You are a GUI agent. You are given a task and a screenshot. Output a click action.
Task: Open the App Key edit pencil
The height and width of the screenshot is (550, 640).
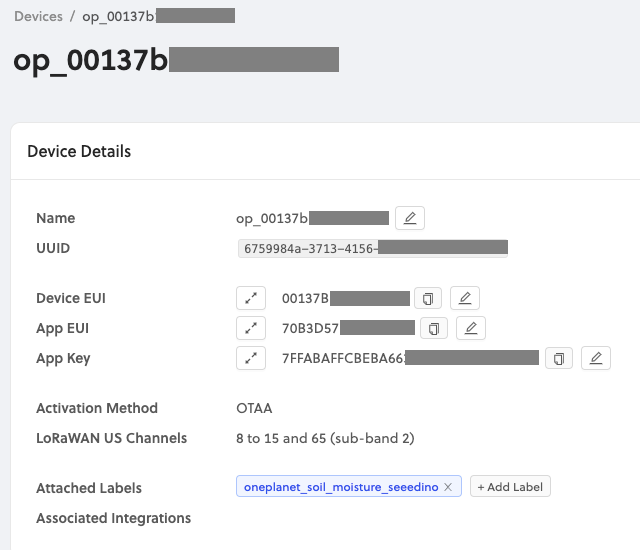595,358
